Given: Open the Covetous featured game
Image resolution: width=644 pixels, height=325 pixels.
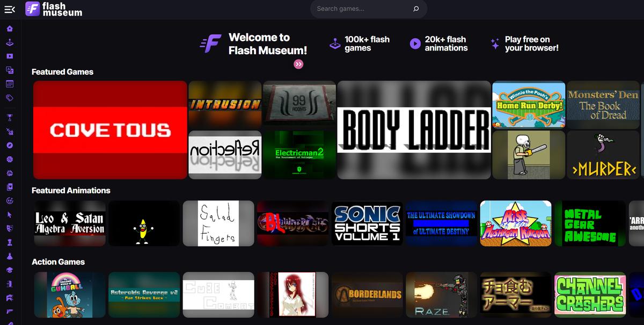Looking at the screenshot, I should (x=110, y=130).
